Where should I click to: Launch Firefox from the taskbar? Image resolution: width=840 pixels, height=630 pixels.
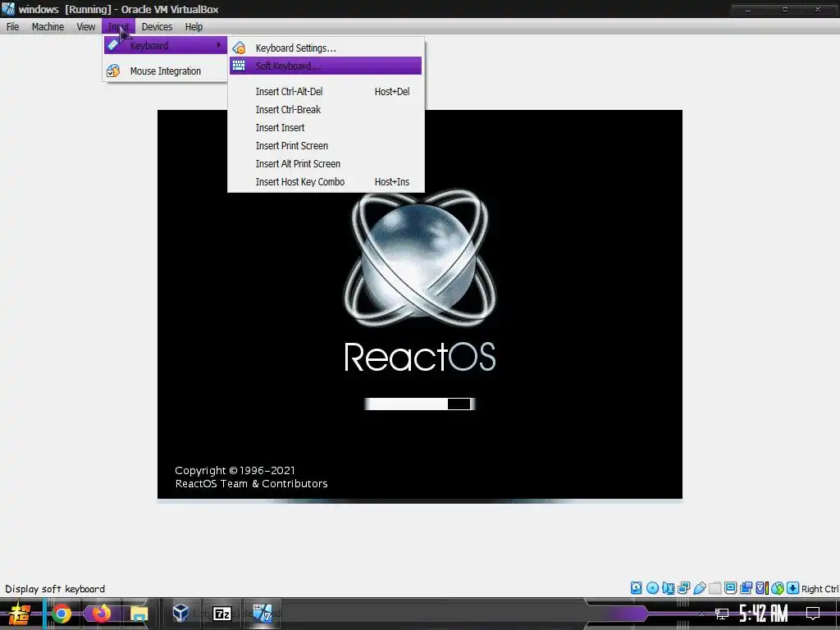click(100, 614)
